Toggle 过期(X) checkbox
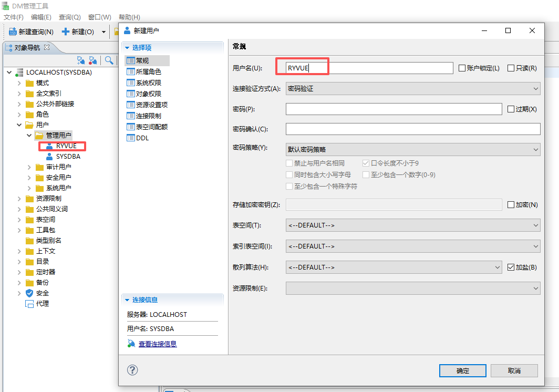The image size is (559, 392). coord(511,109)
